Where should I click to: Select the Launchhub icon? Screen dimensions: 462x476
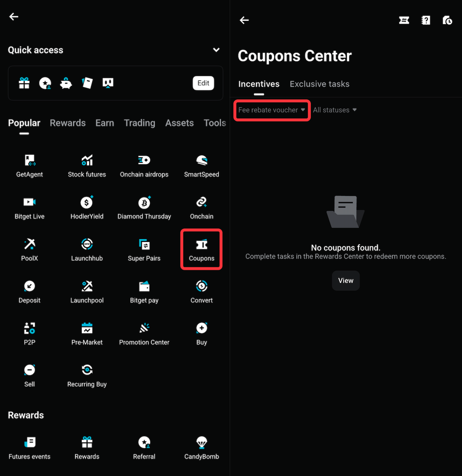(x=87, y=249)
